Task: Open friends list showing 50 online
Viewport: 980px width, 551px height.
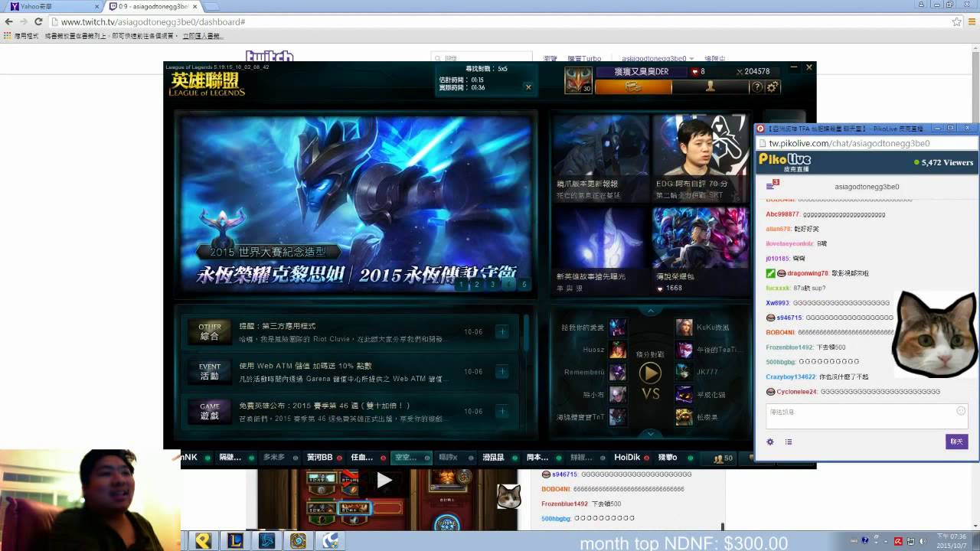Action: (724, 458)
